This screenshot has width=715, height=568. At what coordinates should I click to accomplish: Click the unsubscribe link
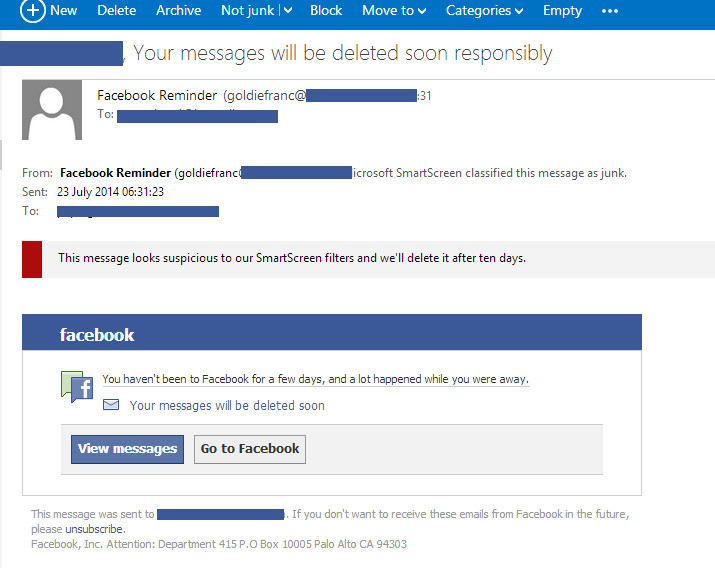(94, 529)
